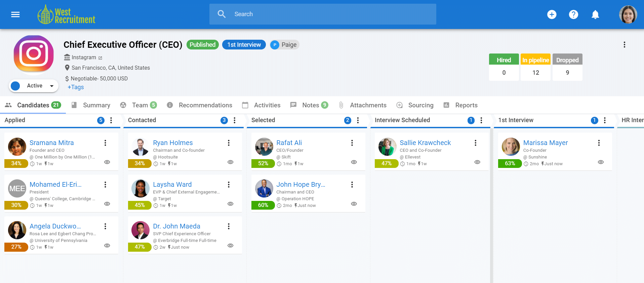Viewport: 644px width, 283px height.
Task: Open Applied column options menu
Action: click(111, 120)
